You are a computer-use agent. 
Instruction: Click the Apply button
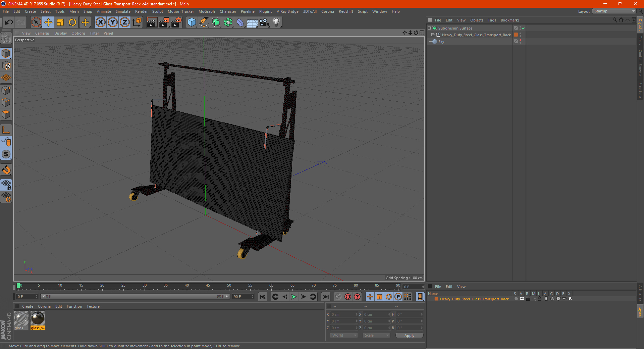coord(409,336)
